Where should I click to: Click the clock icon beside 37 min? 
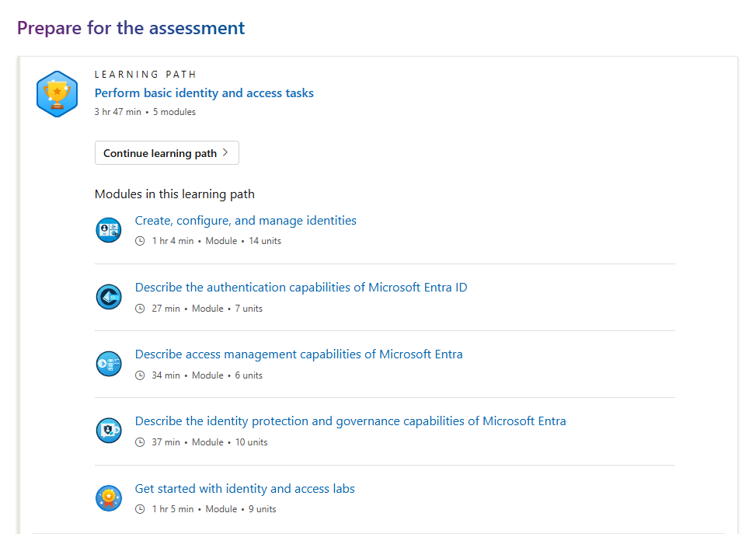(140, 442)
